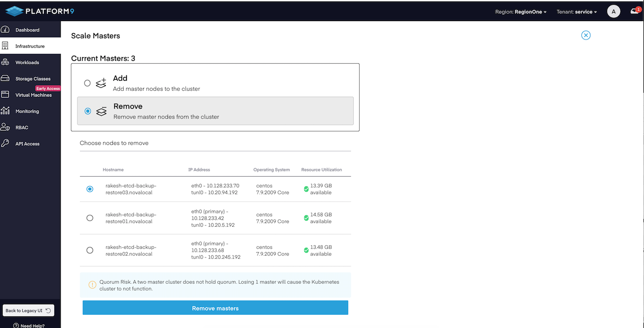The height and width of the screenshot is (328, 644).
Task: Click green check icon beside 13.39 GB
Action: [x=306, y=189]
